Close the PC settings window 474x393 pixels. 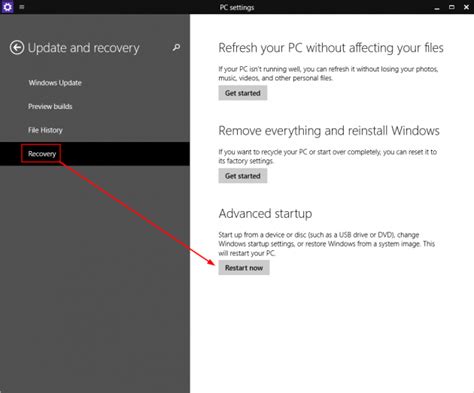coord(466,7)
